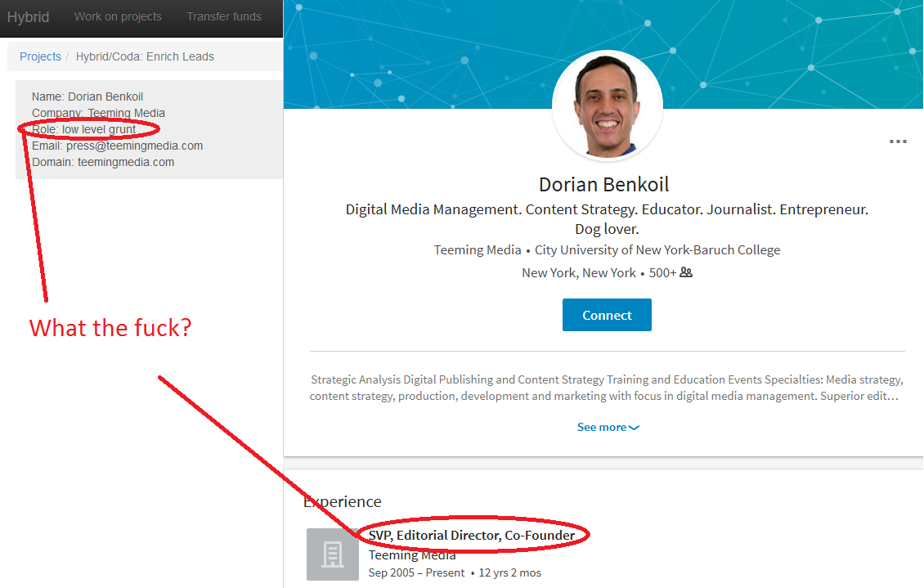
Task: Select Hybrid/Coda: Enrich Leads breadcrumb
Action: pos(145,56)
